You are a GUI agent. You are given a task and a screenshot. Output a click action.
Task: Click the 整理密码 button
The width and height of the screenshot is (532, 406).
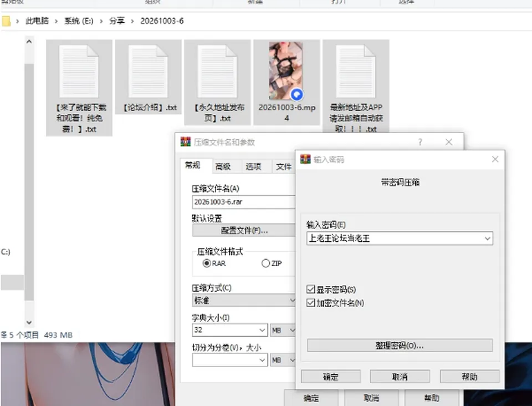tap(400, 345)
